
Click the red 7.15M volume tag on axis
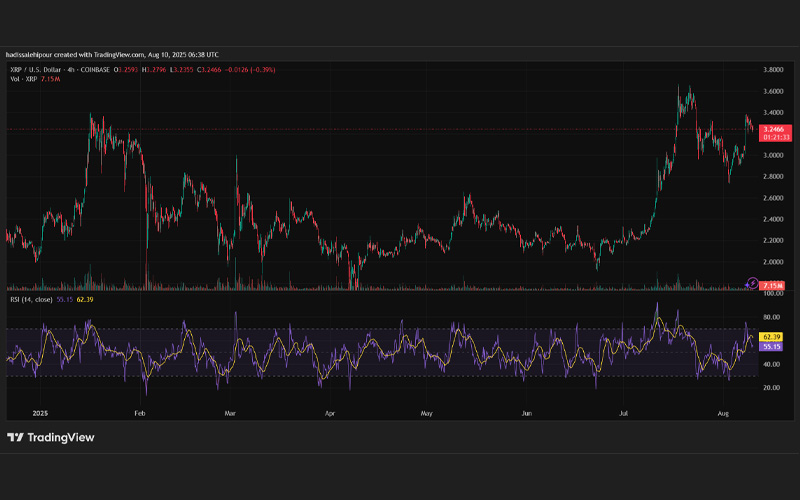coord(772,286)
